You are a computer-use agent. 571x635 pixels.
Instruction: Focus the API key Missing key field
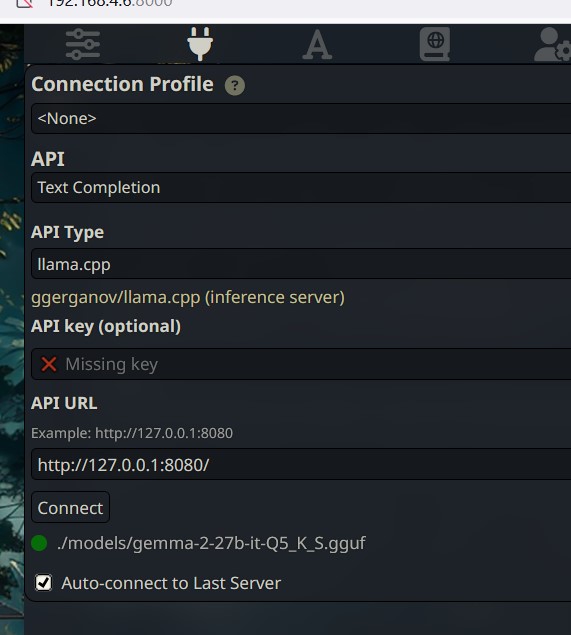301,364
